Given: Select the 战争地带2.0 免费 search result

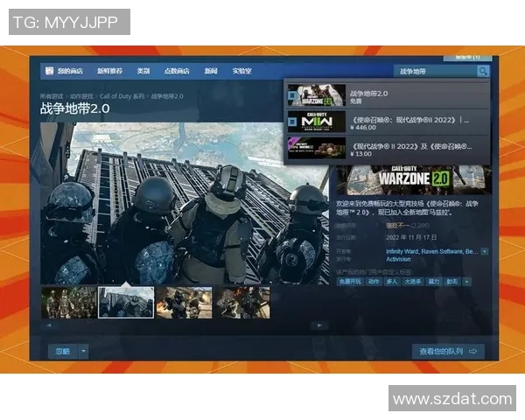Looking at the screenshot, I should tap(388, 95).
